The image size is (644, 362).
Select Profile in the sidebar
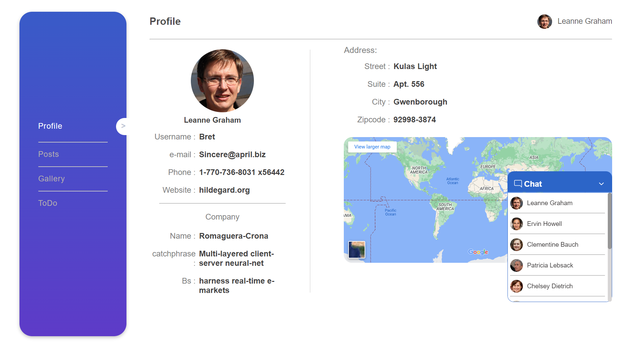[50, 126]
